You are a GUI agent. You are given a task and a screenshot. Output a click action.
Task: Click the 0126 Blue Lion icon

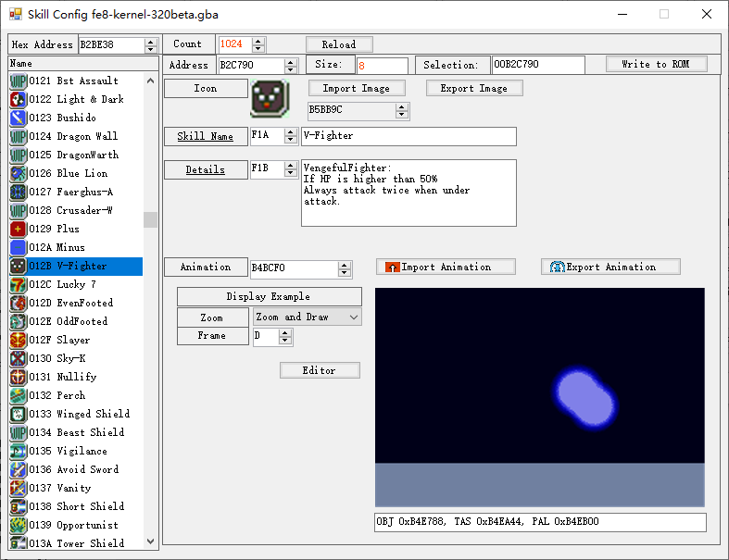tap(19, 173)
